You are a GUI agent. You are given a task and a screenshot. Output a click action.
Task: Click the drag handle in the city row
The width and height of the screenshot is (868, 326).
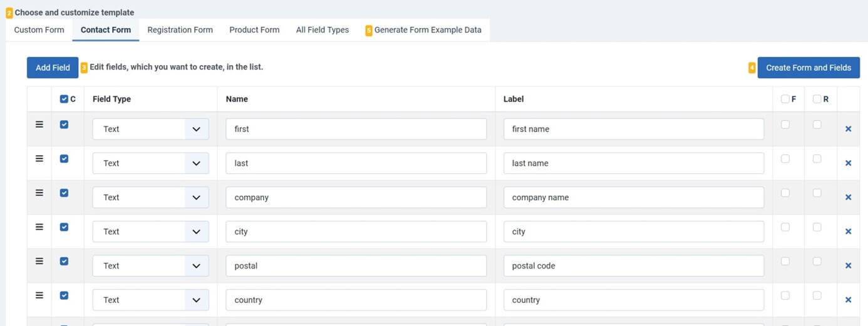tap(39, 227)
